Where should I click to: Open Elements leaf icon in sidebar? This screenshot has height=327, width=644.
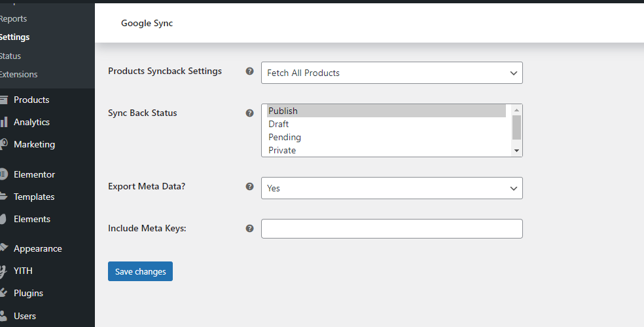pyautogui.click(x=3, y=219)
